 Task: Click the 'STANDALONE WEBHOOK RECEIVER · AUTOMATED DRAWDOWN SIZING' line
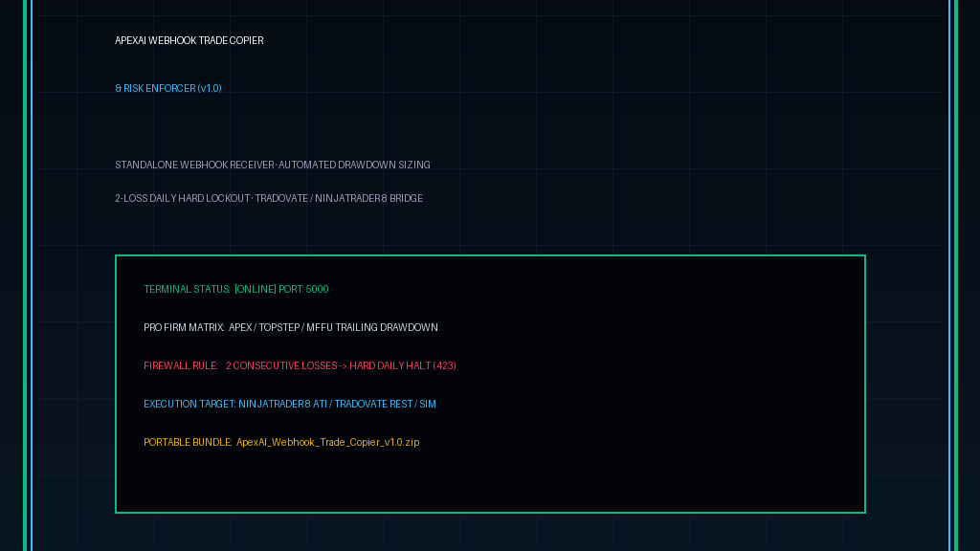point(273,165)
